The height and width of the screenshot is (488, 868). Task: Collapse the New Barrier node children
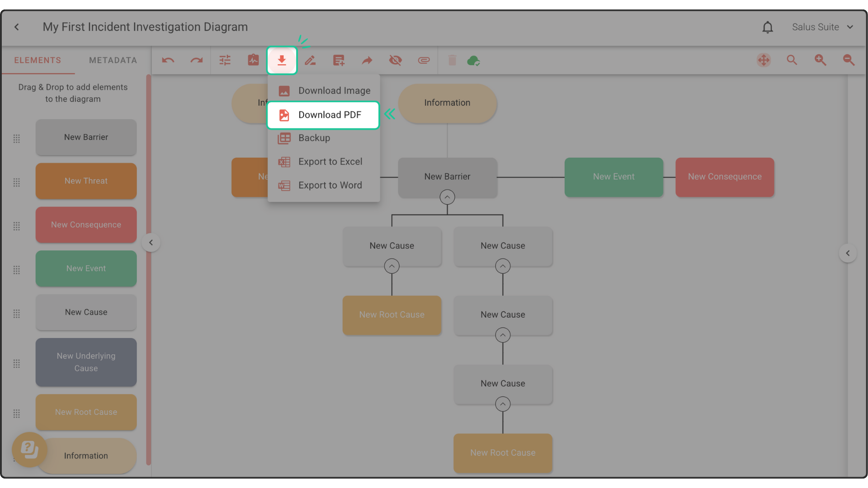pos(447,197)
